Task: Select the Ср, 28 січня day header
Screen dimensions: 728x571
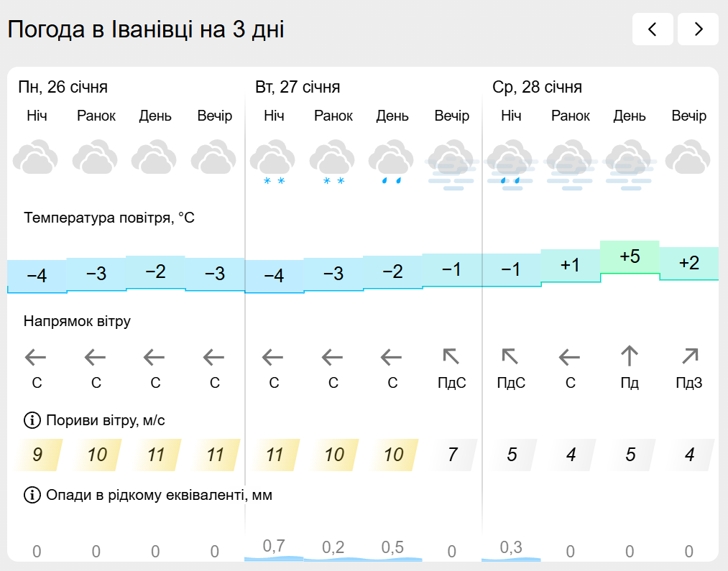Action: click(x=537, y=88)
